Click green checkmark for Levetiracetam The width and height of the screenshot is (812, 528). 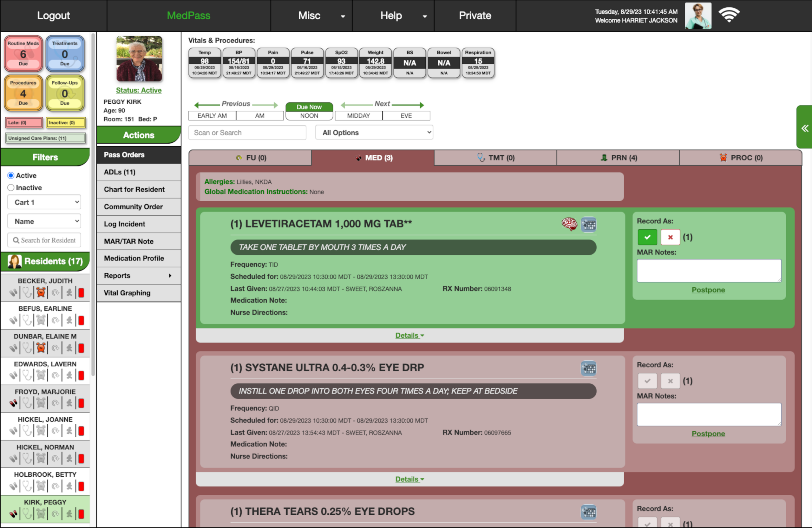coord(647,237)
